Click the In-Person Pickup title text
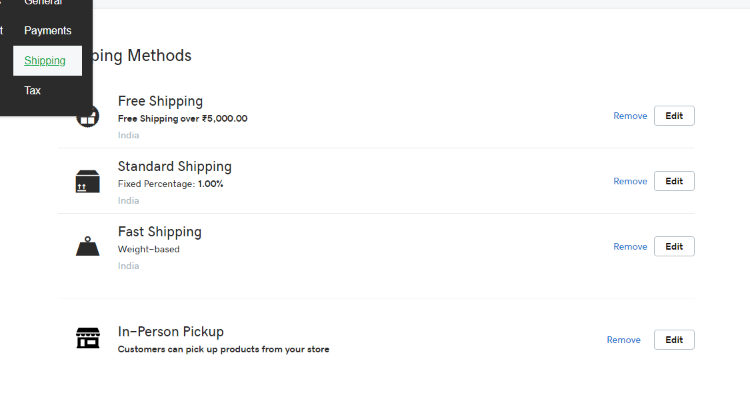Viewport: 750px width, 400px height. (x=170, y=331)
